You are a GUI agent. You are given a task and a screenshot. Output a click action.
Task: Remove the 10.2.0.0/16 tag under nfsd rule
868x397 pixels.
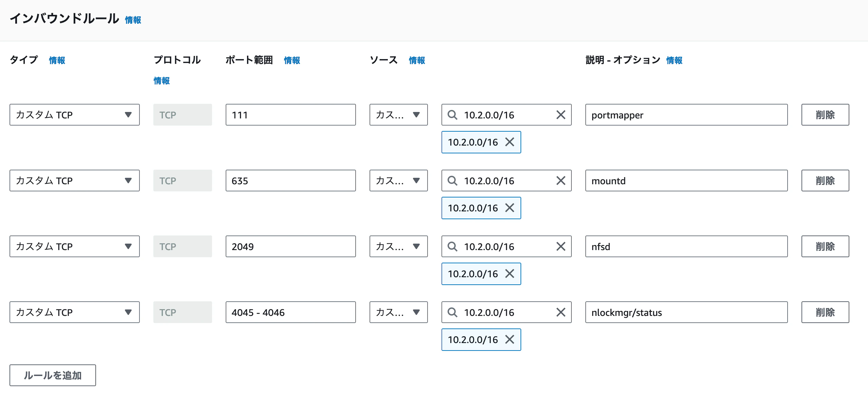(x=509, y=274)
